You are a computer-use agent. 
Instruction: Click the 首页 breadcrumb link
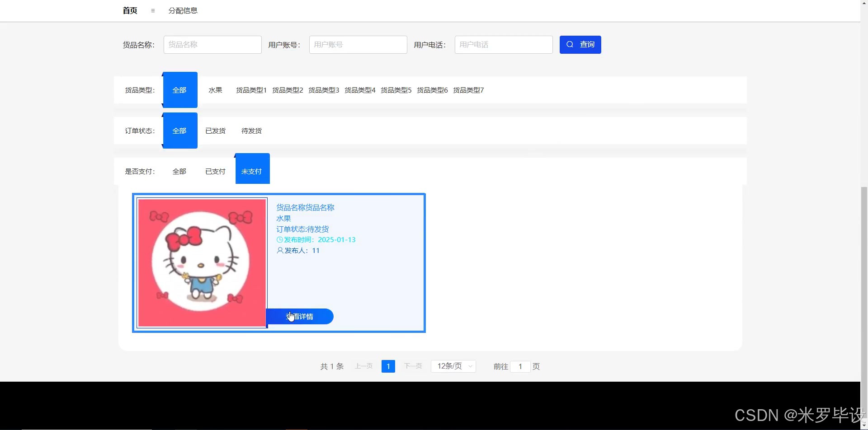130,10
